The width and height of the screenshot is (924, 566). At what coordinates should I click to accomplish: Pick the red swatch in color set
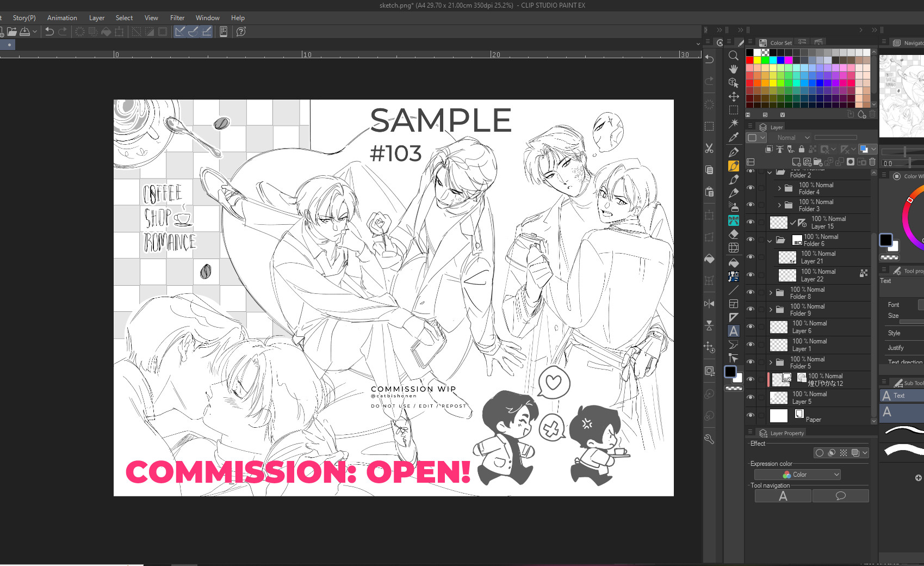click(x=749, y=60)
